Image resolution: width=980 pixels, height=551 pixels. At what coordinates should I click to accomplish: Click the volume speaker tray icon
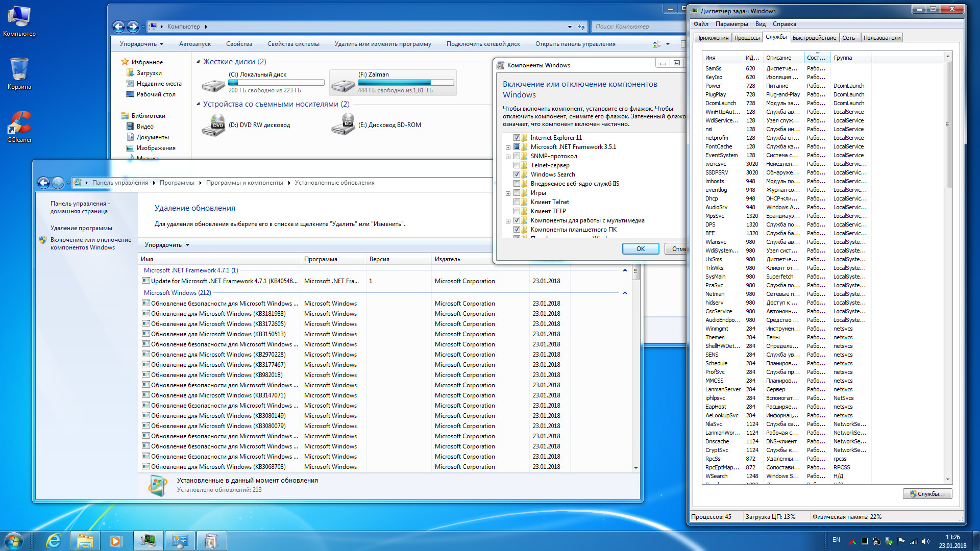pos(926,541)
